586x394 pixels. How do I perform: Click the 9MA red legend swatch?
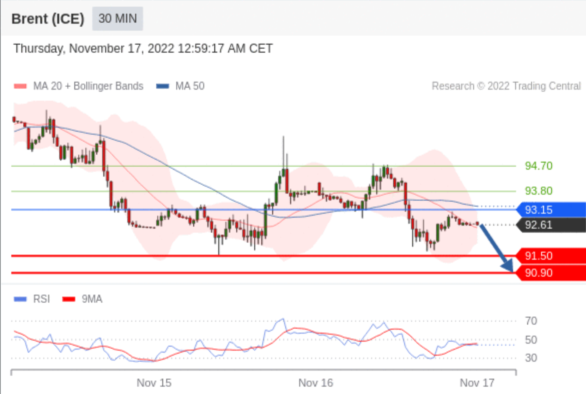point(69,299)
